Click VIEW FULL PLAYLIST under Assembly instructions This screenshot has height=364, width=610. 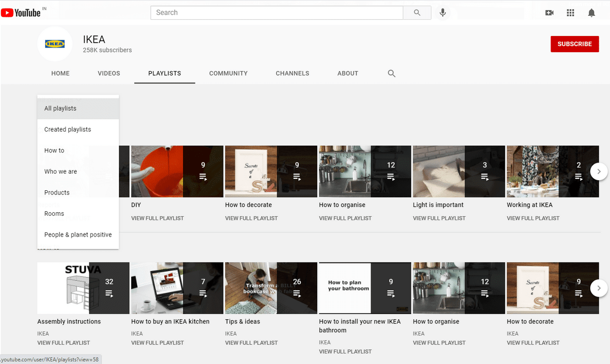point(64,343)
